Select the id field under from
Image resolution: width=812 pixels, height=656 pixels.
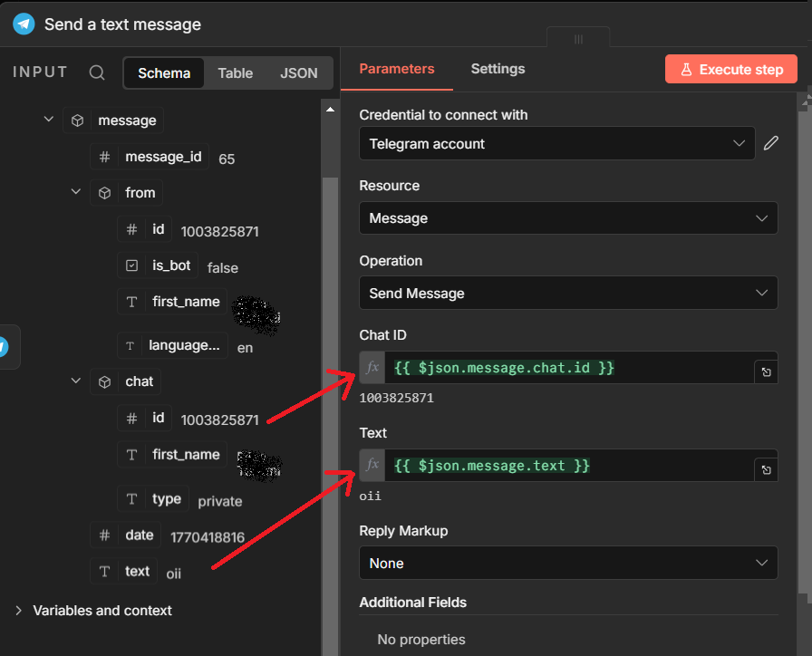coord(145,229)
